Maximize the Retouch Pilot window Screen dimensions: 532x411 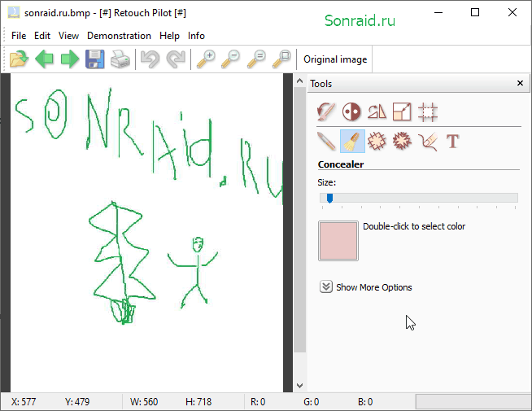pyautogui.click(x=475, y=12)
